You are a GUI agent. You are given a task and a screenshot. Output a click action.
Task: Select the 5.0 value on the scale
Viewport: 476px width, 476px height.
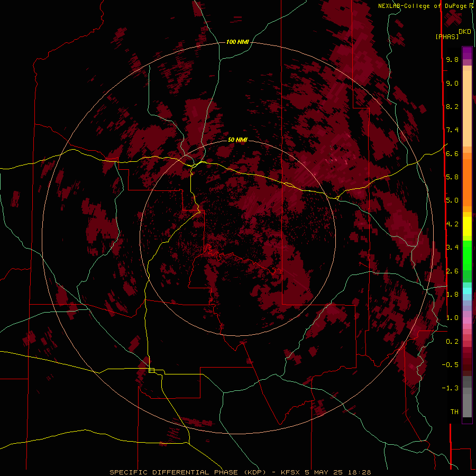coord(452,200)
